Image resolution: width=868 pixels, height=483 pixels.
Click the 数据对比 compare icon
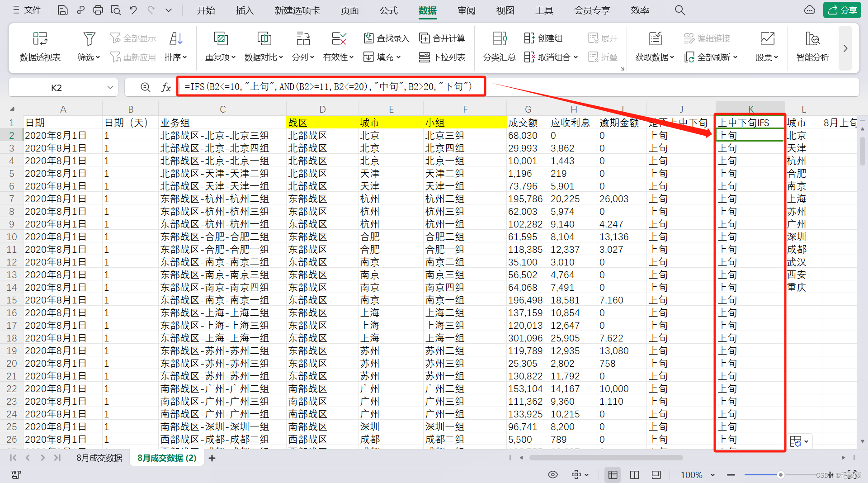(x=264, y=38)
